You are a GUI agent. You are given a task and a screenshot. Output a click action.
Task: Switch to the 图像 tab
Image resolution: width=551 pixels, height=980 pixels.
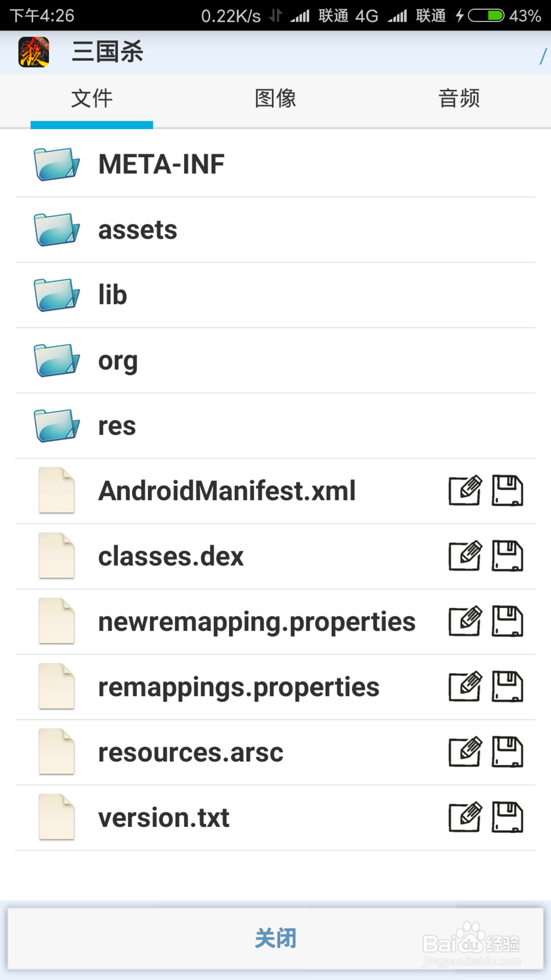coord(275,99)
